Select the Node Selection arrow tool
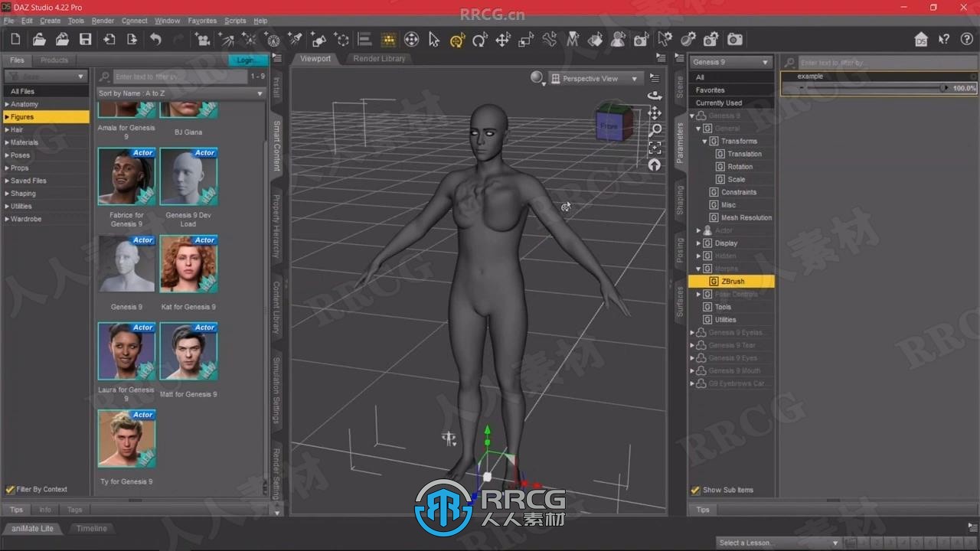 click(434, 39)
